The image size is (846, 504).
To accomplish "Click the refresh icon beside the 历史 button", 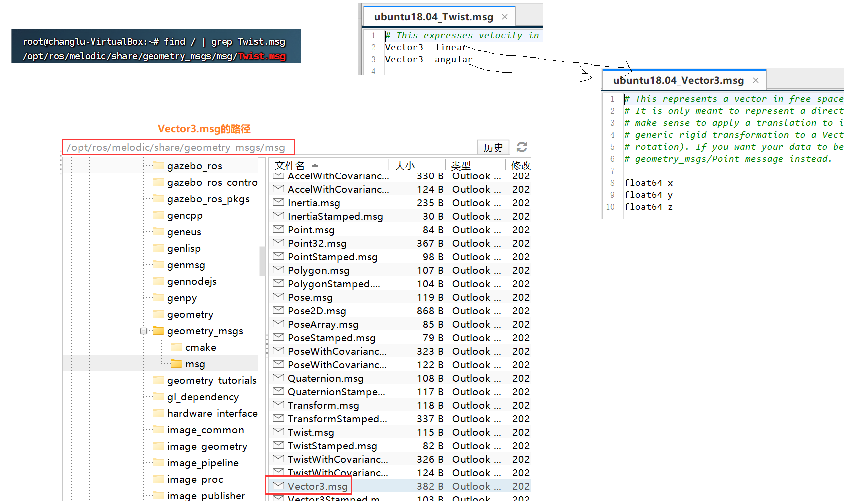I will coord(522,147).
